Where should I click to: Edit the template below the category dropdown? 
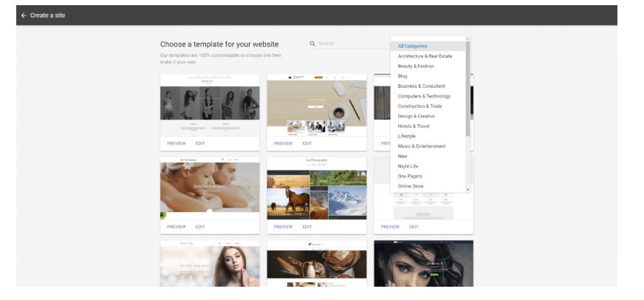414,227
